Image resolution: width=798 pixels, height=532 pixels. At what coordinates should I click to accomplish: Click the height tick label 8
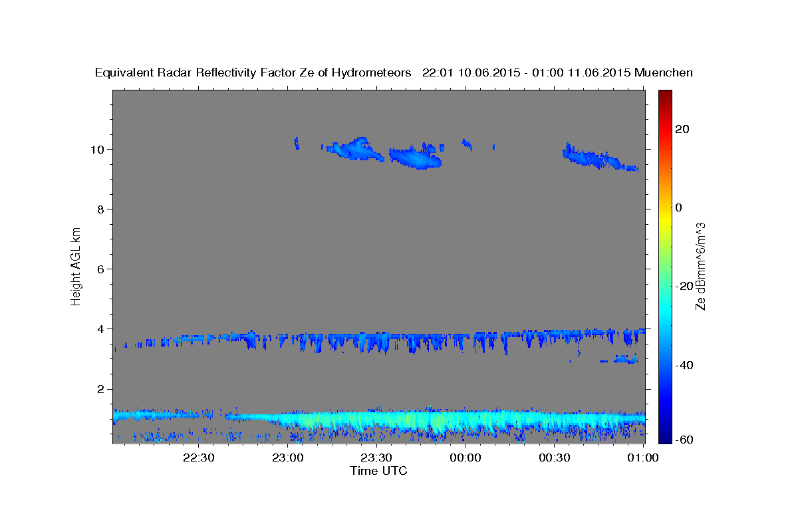click(102, 209)
